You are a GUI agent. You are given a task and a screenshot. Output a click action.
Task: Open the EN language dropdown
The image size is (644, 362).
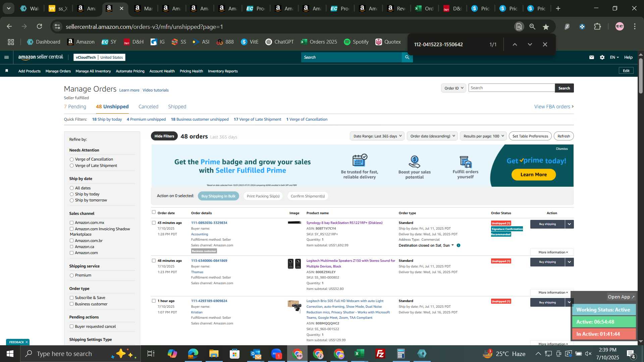click(x=614, y=57)
